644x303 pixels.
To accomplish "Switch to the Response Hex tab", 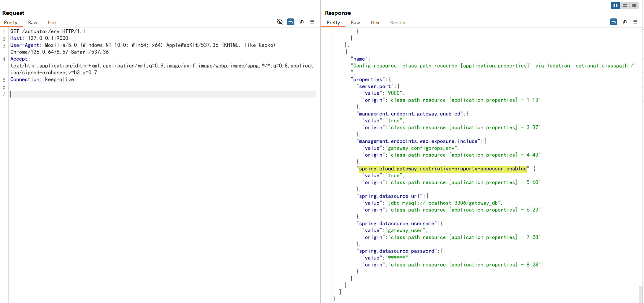I will point(375,22).
